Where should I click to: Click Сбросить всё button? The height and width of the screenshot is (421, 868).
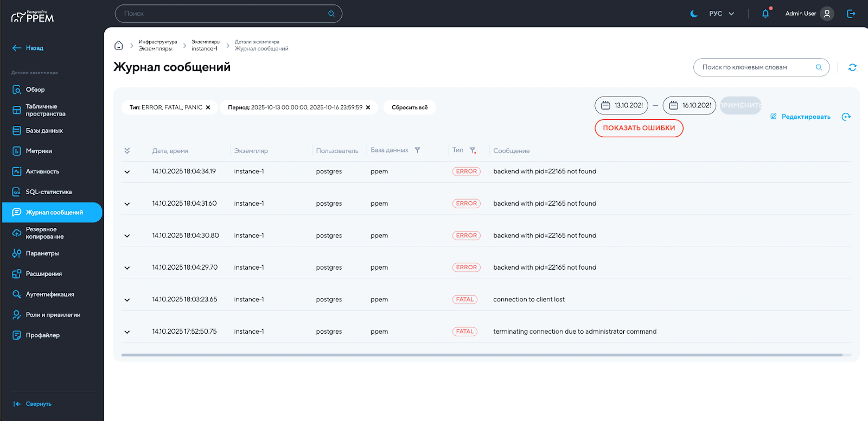(x=410, y=107)
